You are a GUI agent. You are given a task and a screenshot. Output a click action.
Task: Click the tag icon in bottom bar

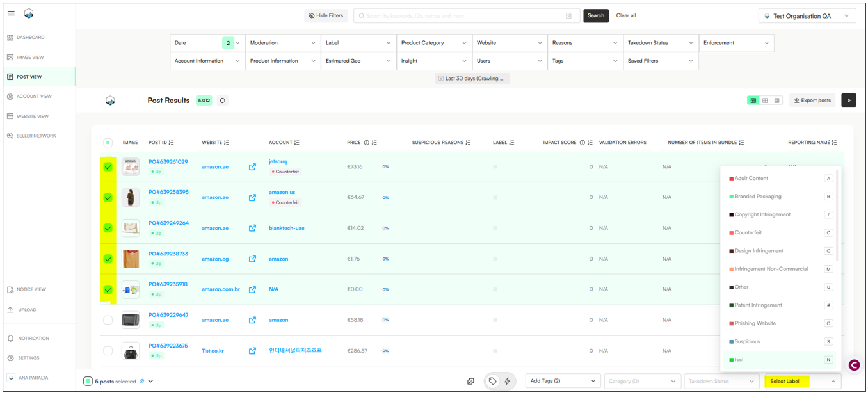[492, 382]
